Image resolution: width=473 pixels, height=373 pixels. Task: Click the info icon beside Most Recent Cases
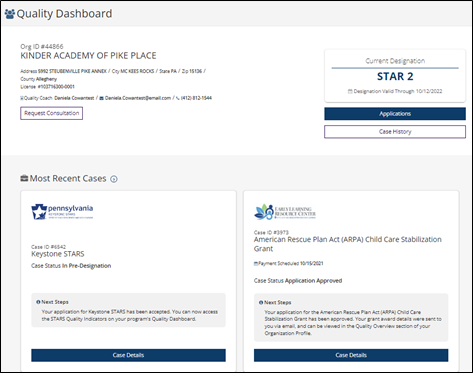click(114, 179)
